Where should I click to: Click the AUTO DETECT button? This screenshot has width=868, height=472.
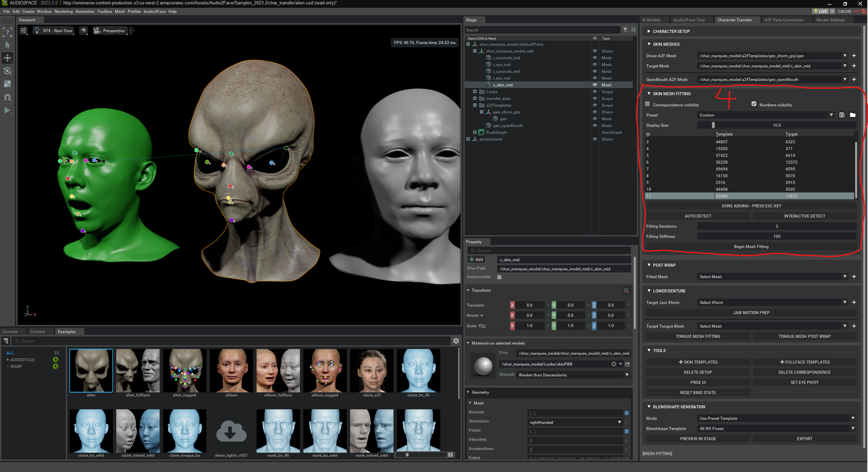(x=698, y=216)
